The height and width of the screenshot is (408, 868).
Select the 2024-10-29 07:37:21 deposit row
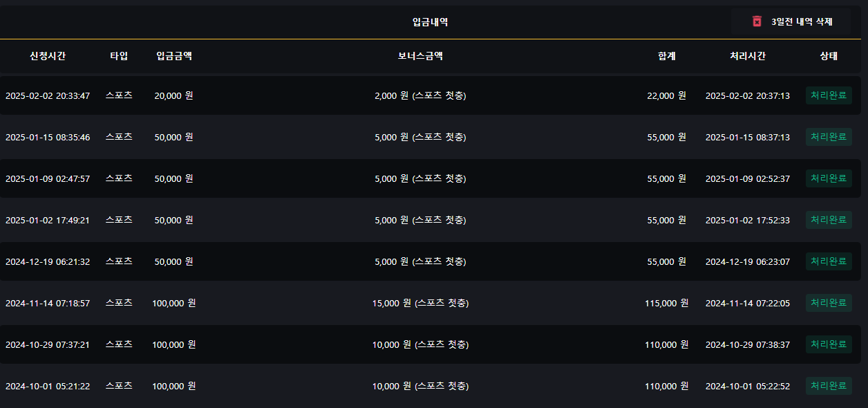[x=48, y=344]
